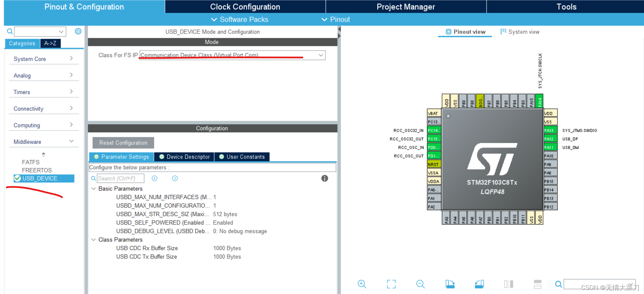This screenshot has height=294, width=644.
Task: Click the horizontal flip view icon under pinout
Action: tap(538, 284)
